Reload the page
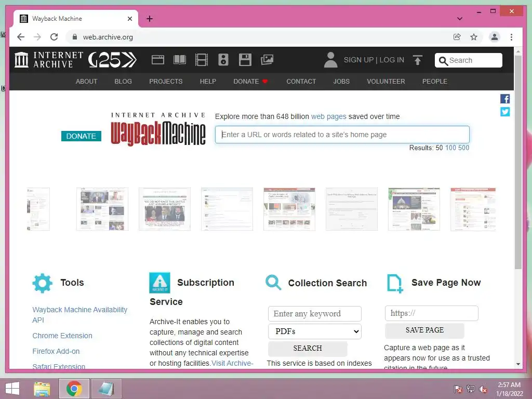Viewport: 532px width, 399px height. 54,37
